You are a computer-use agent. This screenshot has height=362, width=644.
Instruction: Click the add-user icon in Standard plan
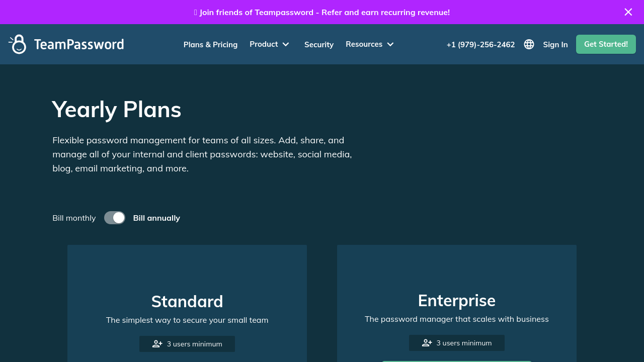(x=157, y=344)
